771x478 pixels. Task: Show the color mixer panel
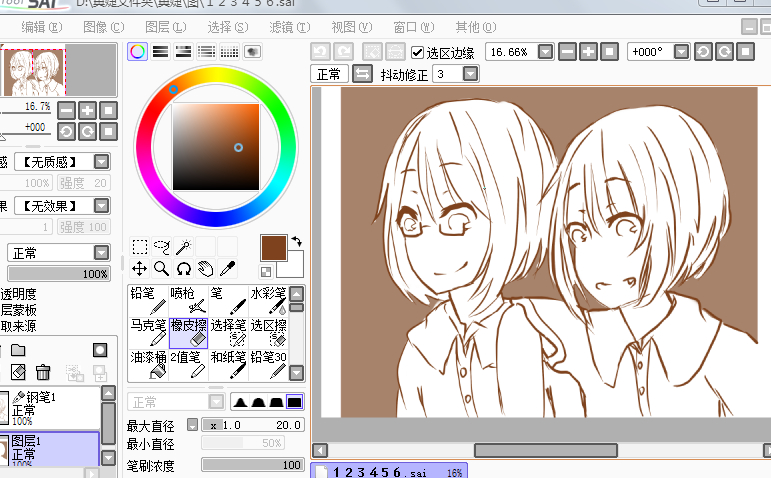pyautogui.click(x=207, y=52)
